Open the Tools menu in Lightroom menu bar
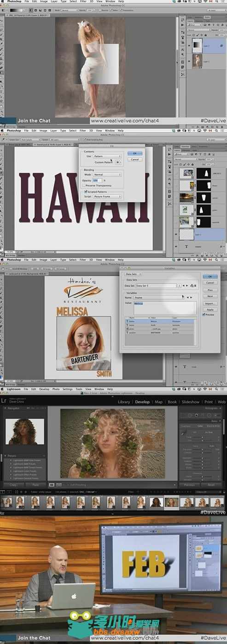227x644 pixels. pyautogui.click(x=79, y=389)
